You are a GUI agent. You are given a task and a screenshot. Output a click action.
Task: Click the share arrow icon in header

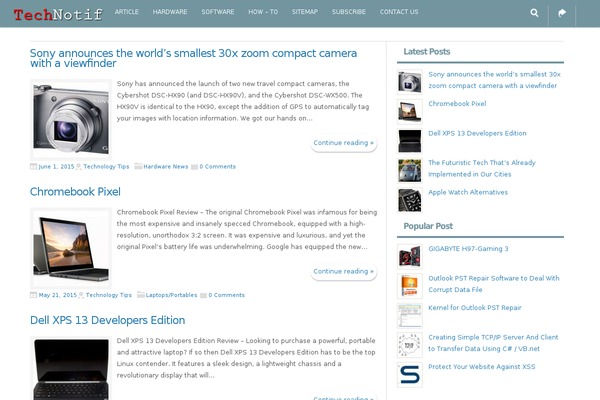pyautogui.click(x=562, y=13)
